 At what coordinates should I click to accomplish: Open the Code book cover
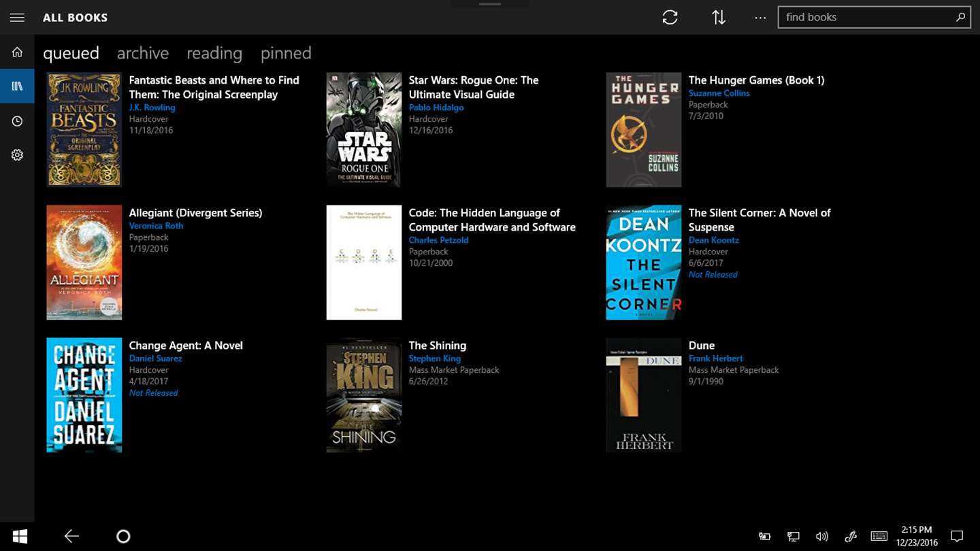(x=364, y=263)
